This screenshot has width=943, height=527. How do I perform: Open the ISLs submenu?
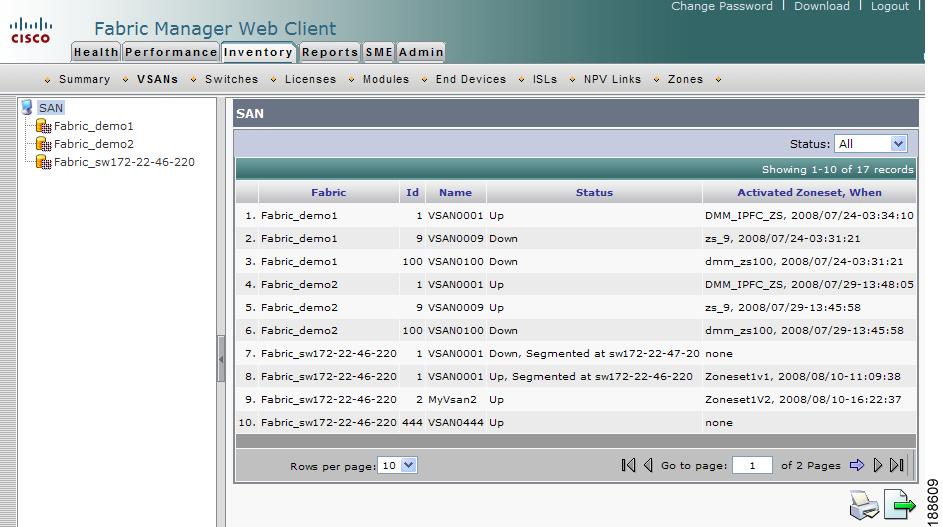tap(545, 79)
